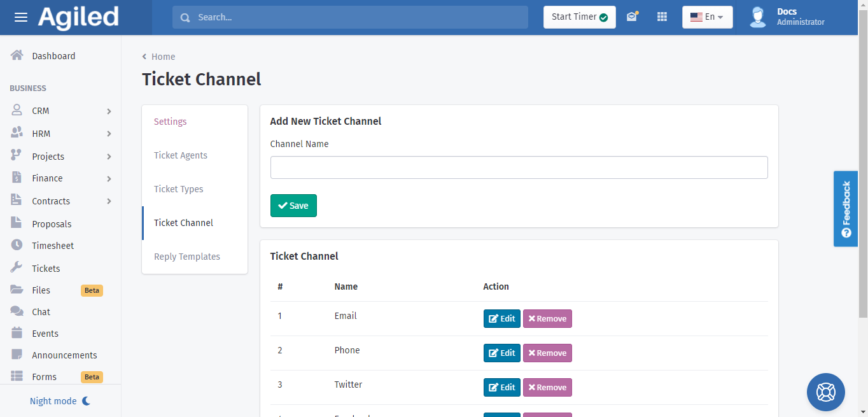This screenshot has width=868, height=417.
Task: Open the Reply Templates tab
Action: click(187, 257)
